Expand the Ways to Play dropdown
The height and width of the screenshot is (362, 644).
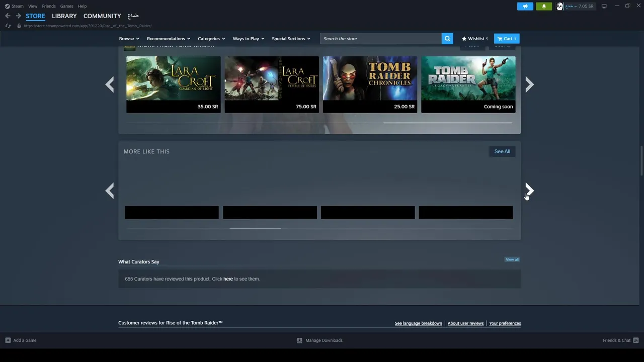point(249,39)
